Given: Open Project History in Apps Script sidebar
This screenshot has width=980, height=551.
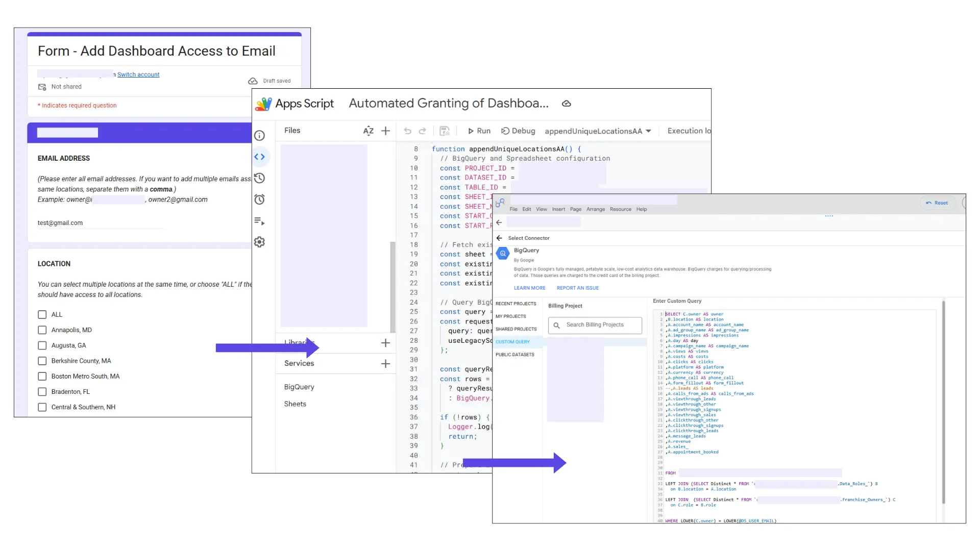Looking at the screenshot, I should [260, 178].
